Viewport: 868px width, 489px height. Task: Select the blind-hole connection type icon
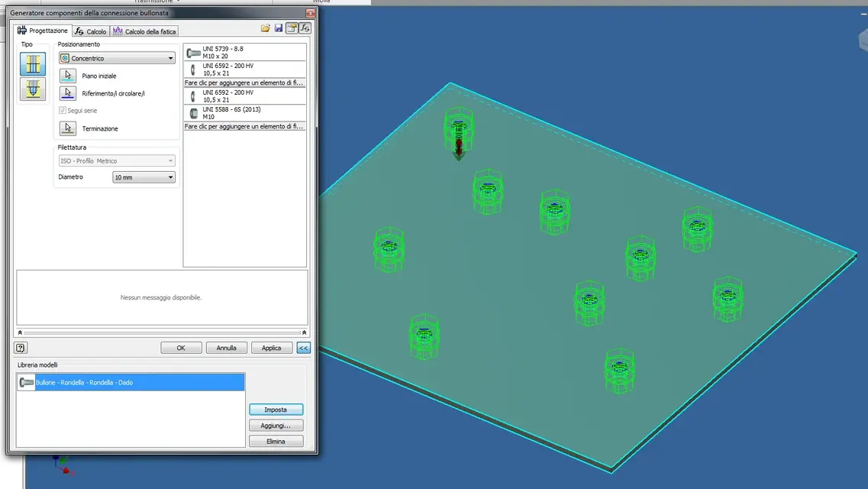[x=33, y=89]
